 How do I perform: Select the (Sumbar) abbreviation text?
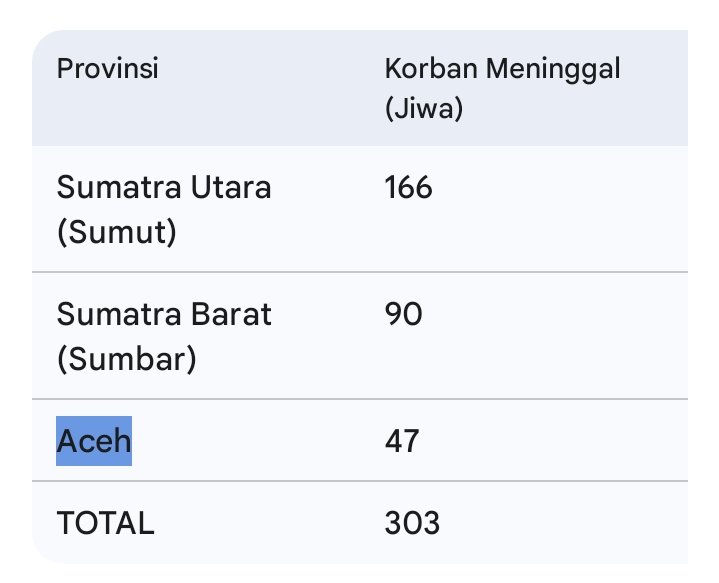pyautogui.click(x=126, y=360)
